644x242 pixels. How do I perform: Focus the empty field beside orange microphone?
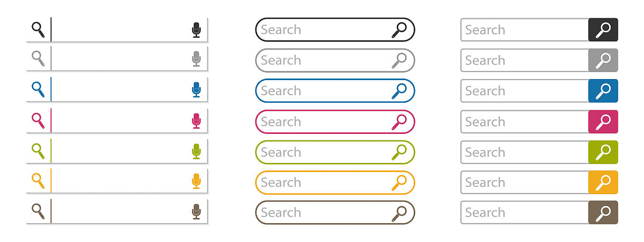pos(121,181)
